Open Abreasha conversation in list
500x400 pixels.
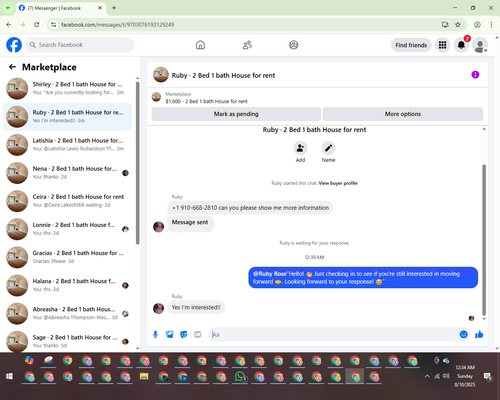click(67, 313)
